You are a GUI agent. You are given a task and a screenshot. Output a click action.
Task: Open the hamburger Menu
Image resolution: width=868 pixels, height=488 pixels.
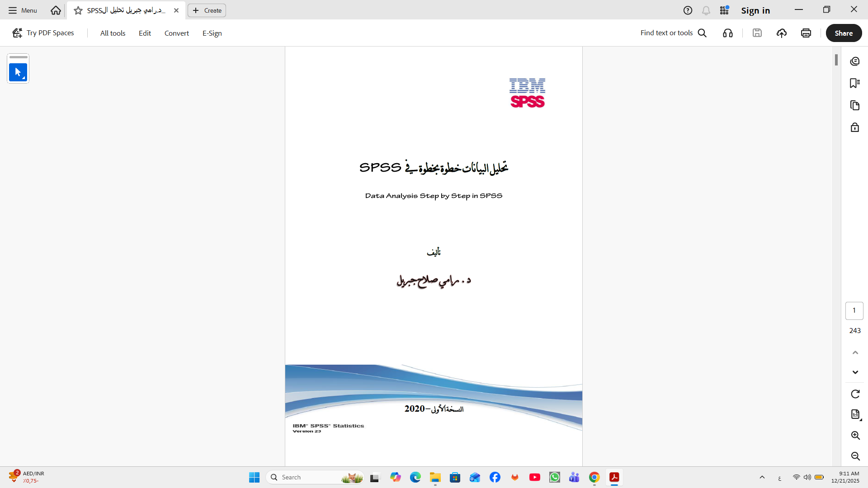tap(23, 10)
